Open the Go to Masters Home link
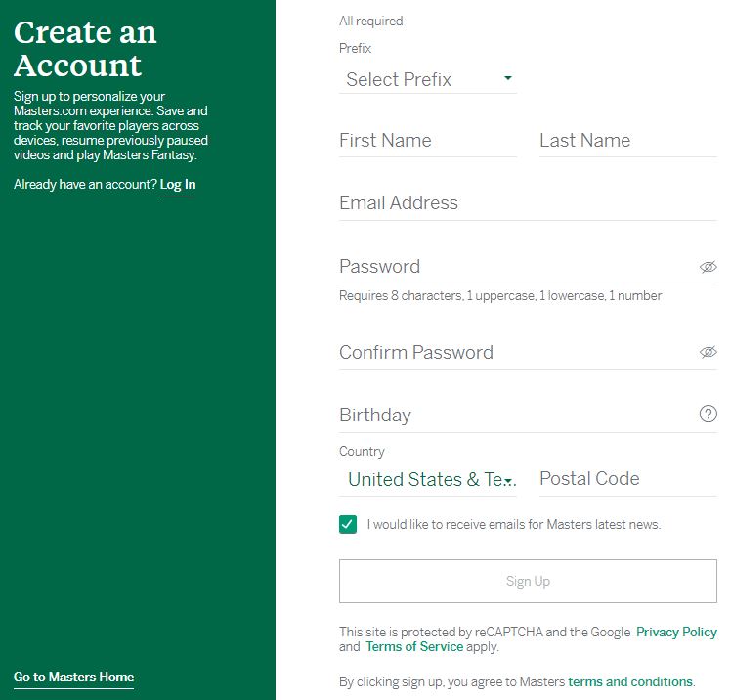Viewport: 731px width, 700px height. click(x=73, y=678)
